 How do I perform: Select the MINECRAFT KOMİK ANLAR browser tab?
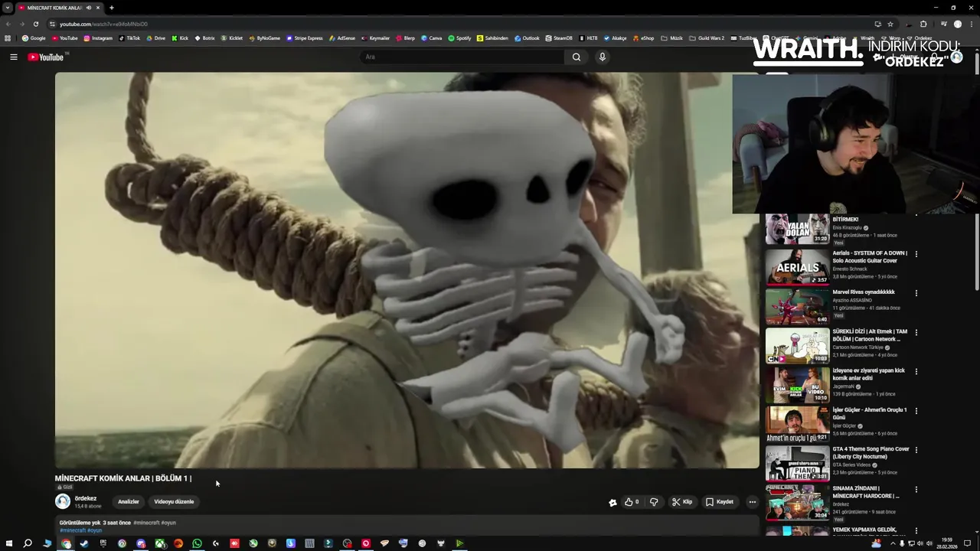[x=60, y=8]
